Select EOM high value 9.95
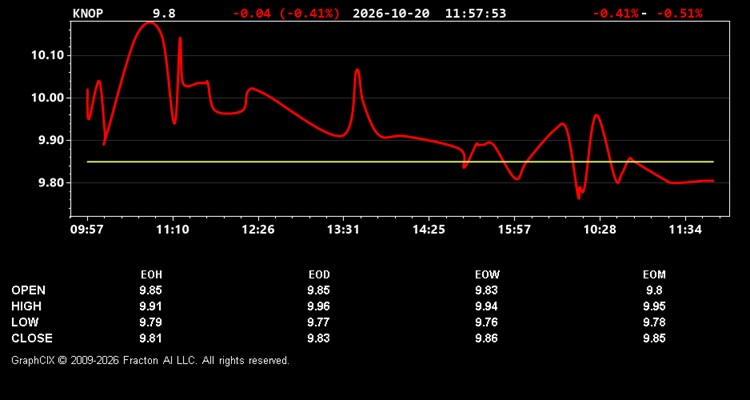The height and width of the screenshot is (400, 750). pos(654,306)
